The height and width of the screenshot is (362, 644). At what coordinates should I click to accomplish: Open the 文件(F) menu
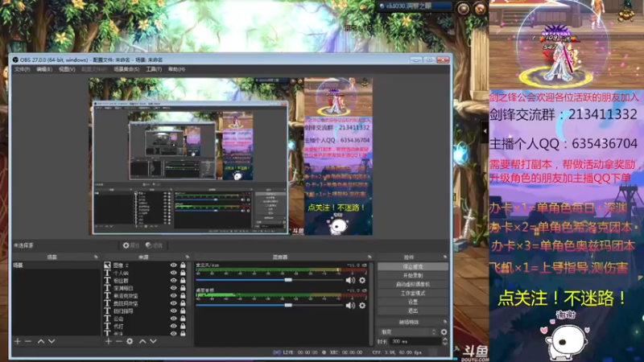click(23, 69)
